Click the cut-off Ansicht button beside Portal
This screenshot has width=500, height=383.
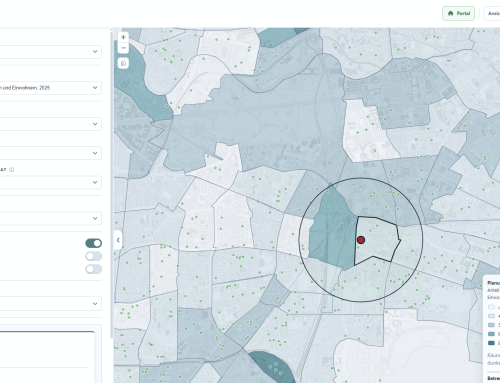coord(492,13)
